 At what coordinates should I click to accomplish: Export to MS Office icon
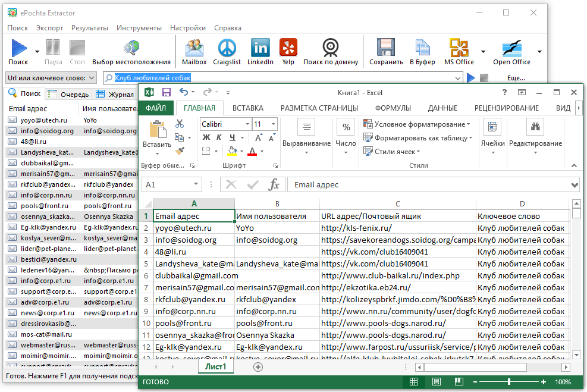tap(459, 48)
